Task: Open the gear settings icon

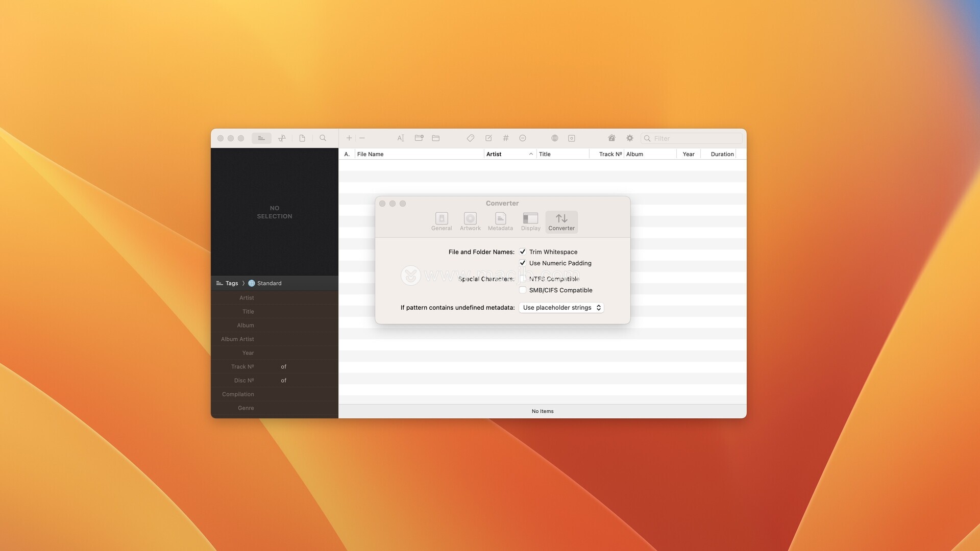Action: [630, 138]
